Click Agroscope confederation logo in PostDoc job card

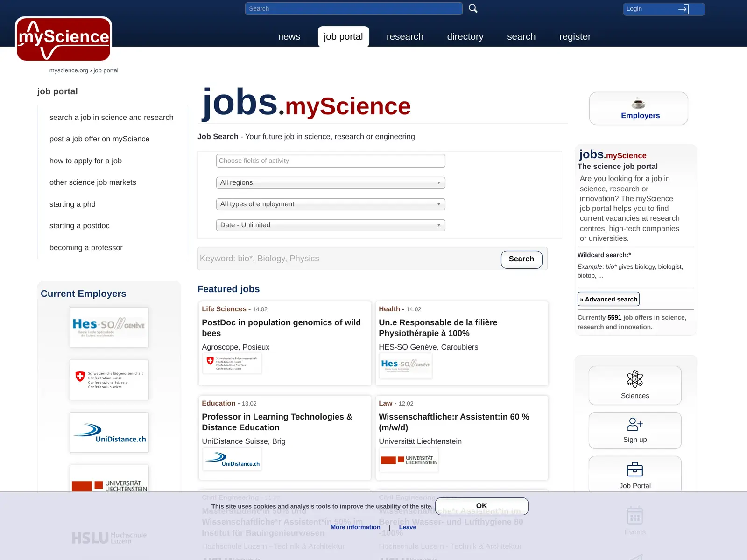232,363
